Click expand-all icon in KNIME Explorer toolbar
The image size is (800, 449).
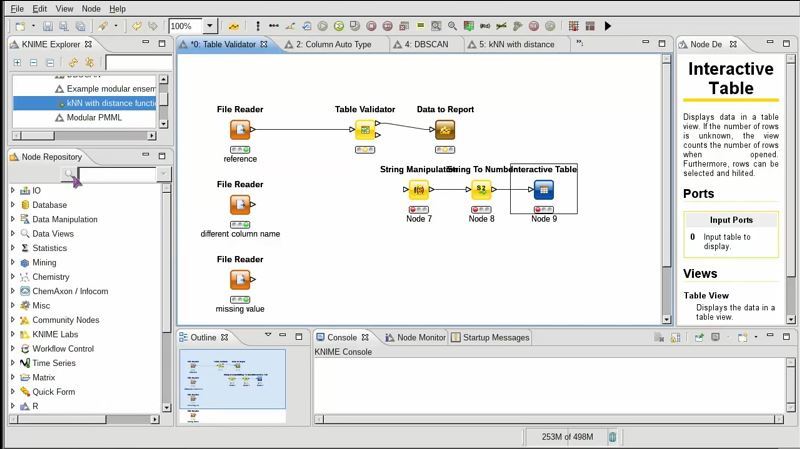[17, 63]
